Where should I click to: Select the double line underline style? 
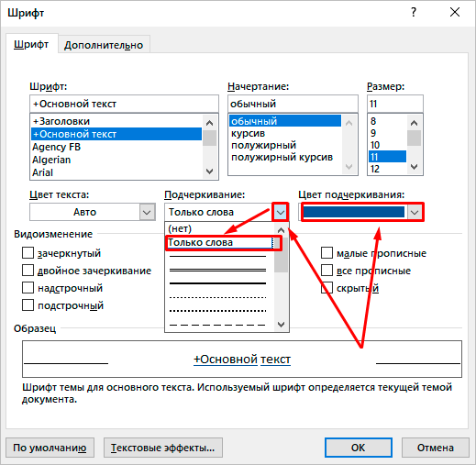(x=217, y=270)
